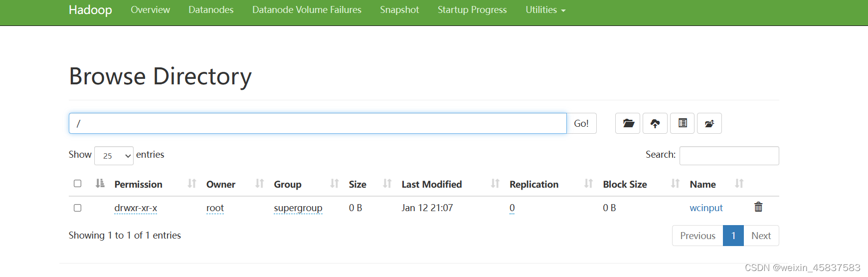Click the Permission column header text
Viewport: 868px width, 277px height.
tap(138, 184)
